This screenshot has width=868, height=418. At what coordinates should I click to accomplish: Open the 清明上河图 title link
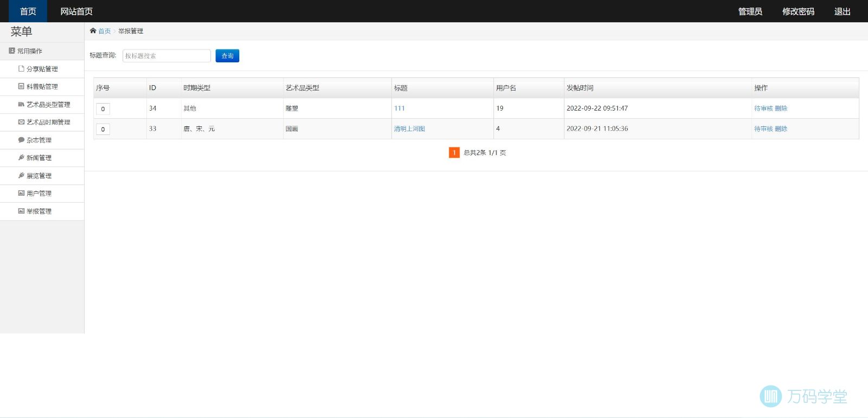[410, 129]
